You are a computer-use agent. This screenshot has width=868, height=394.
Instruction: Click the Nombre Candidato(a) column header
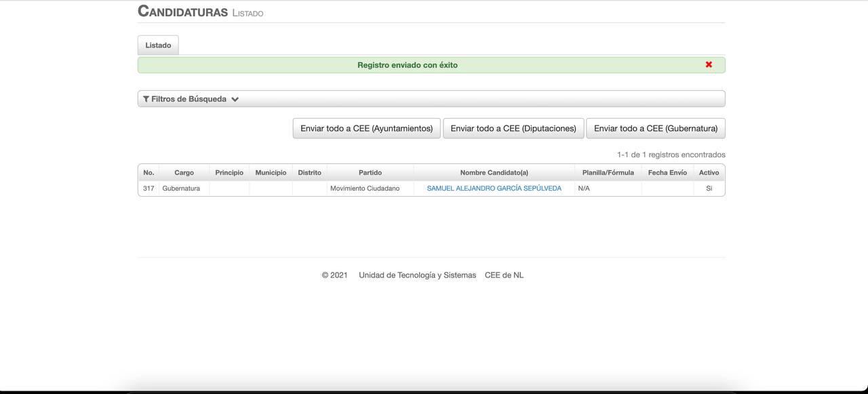(494, 173)
